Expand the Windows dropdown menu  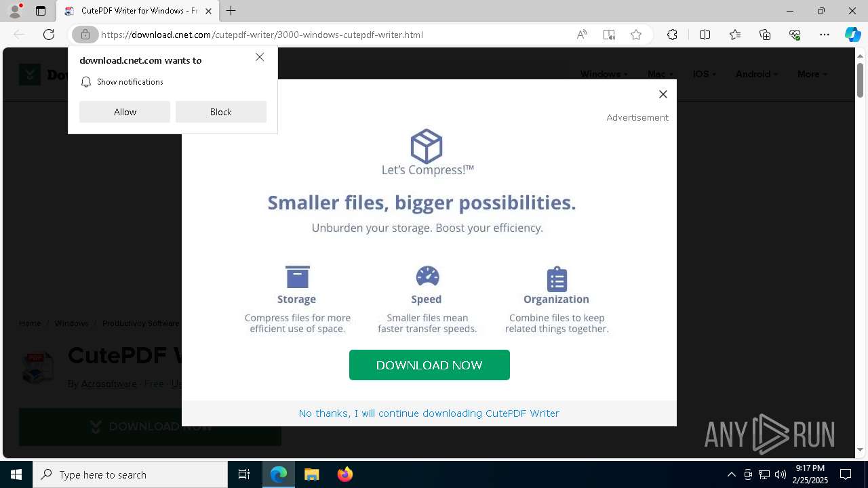click(604, 74)
